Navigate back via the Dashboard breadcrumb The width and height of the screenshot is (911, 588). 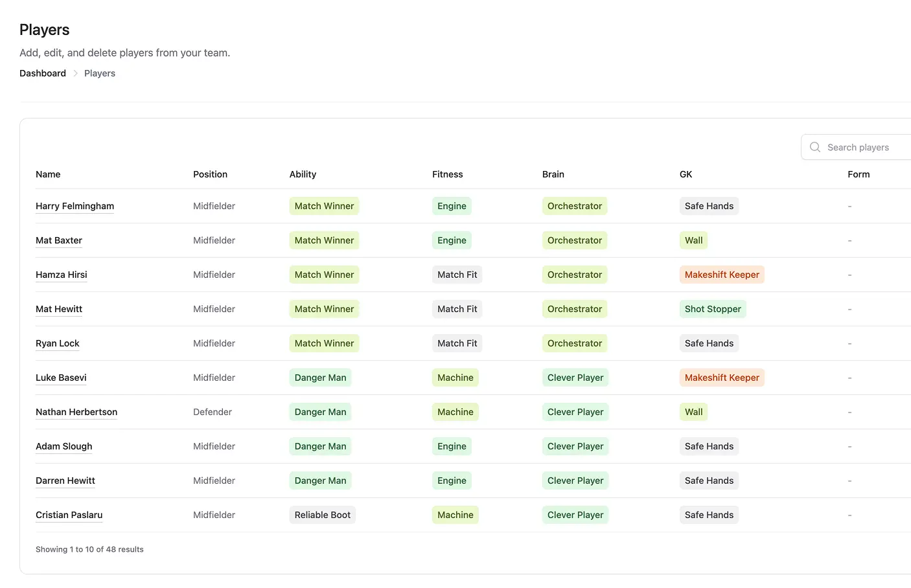coord(43,73)
